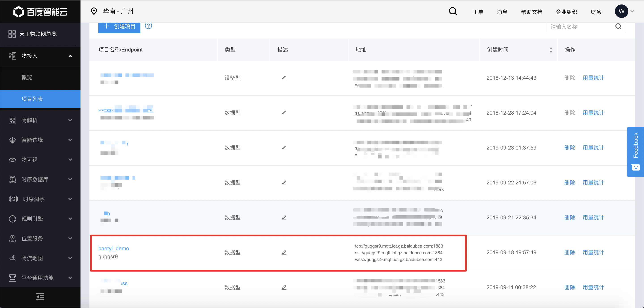Click the 物解析 sidebar icon
Image resolution: width=644 pixels, height=308 pixels.
pyautogui.click(x=13, y=120)
